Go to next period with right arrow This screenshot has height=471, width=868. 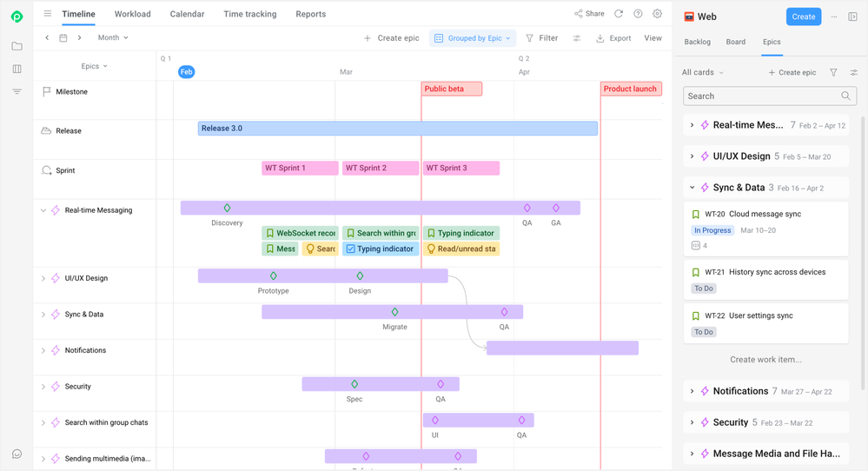pyautogui.click(x=79, y=37)
